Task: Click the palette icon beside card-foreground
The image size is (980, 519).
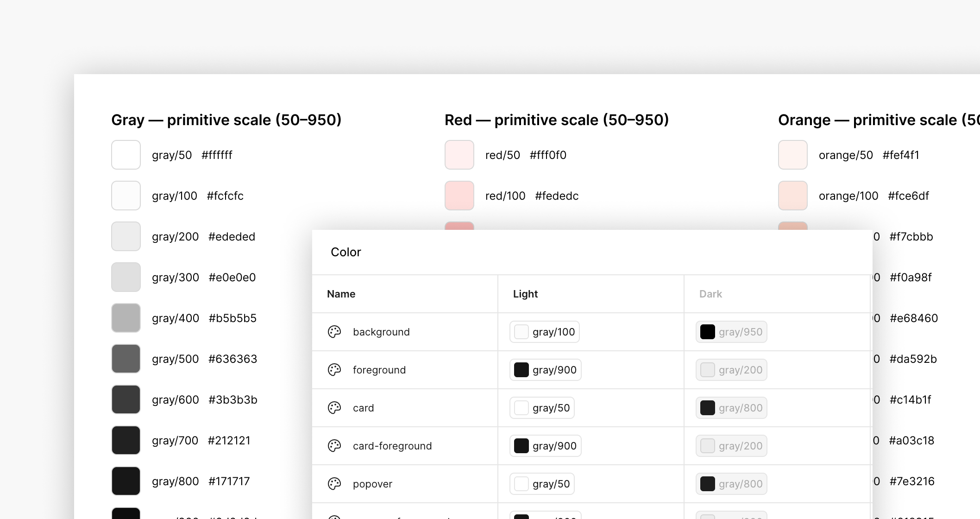Action: 334,446
